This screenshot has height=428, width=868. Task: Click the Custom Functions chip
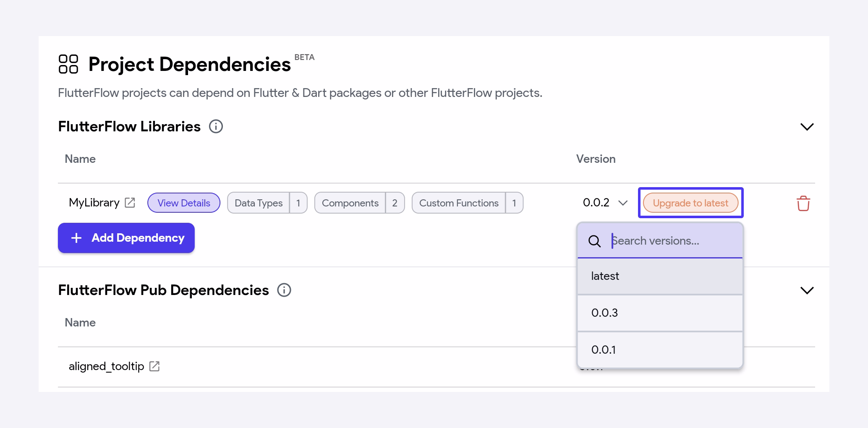point(468,203)
